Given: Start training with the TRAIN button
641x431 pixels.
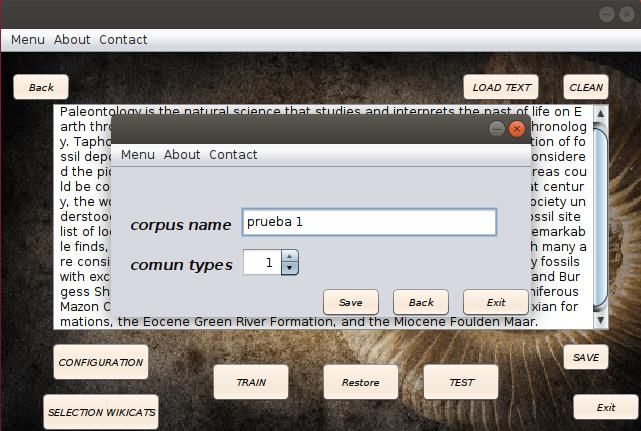Looking at the screenshot, I should (x=250, y=382).
